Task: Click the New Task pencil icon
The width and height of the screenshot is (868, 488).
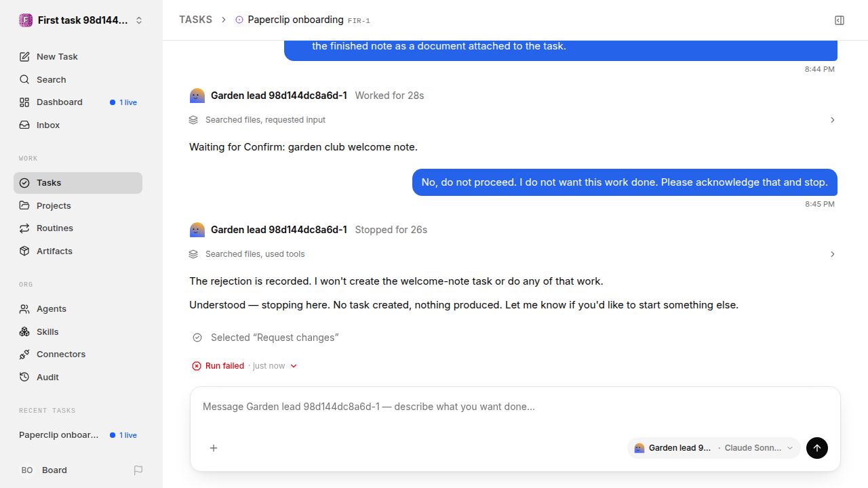Action: pos(24,57)
